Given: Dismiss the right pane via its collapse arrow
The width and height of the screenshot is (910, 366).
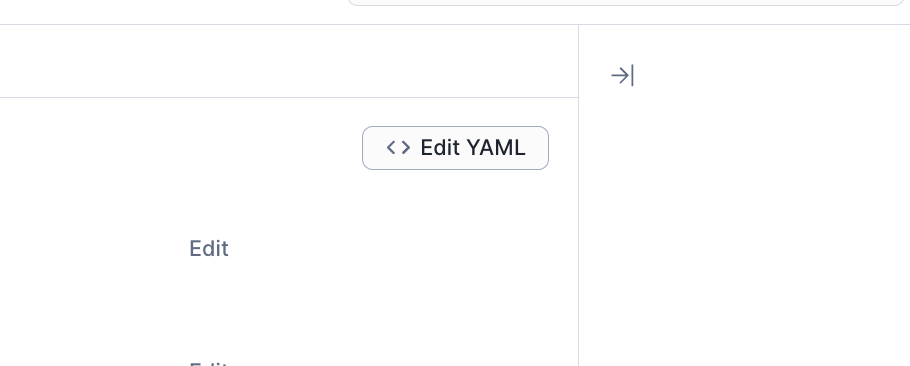Looking at the screenshot, I should pos(622,75).
